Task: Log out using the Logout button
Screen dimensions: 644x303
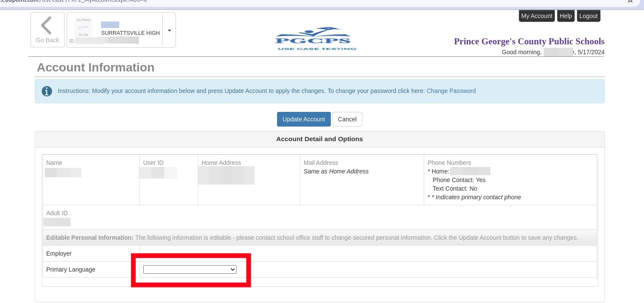Action: coord(588,16)
